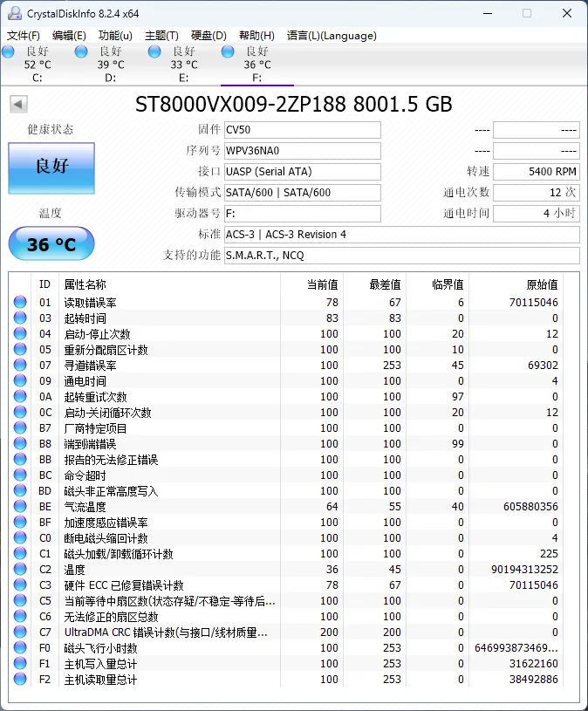Click the power-on hours field 4 小时
The image size is (588, 711).
point(537,213)
